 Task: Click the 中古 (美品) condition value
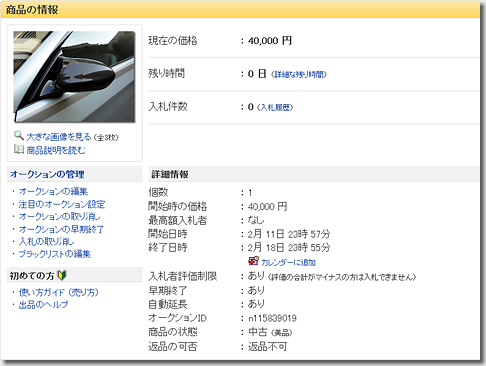pos(270,332)
